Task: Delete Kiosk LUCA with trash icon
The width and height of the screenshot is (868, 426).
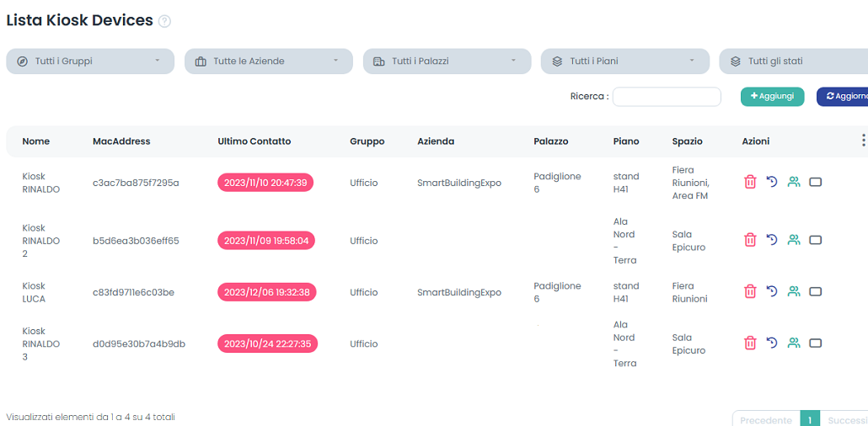Action: click(750, 291)
